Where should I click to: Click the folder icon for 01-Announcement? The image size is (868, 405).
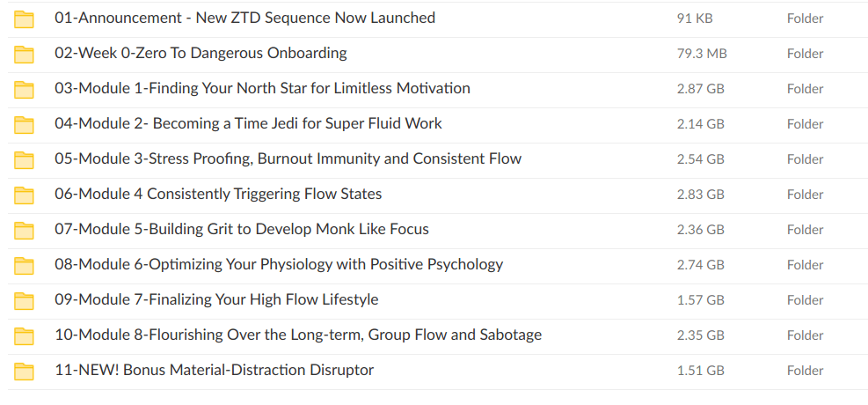24,19
